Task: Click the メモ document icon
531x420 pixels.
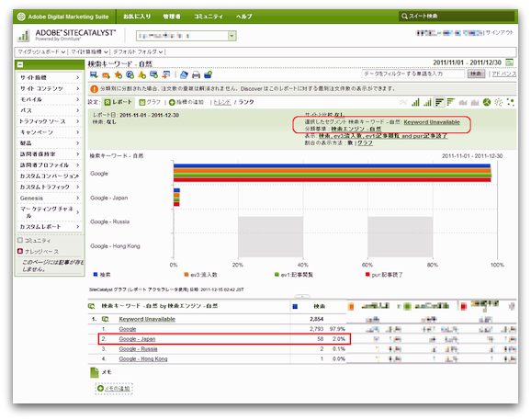Action: point(94,372)
